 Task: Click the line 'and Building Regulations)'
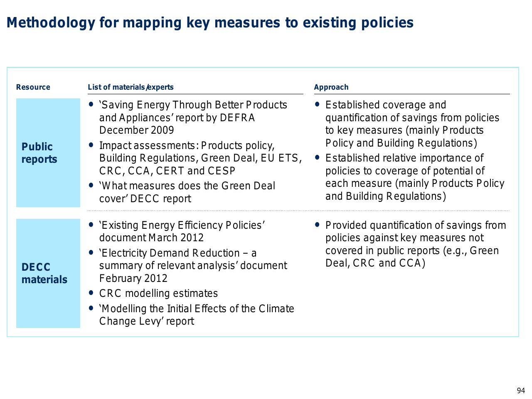pos(386,196)
